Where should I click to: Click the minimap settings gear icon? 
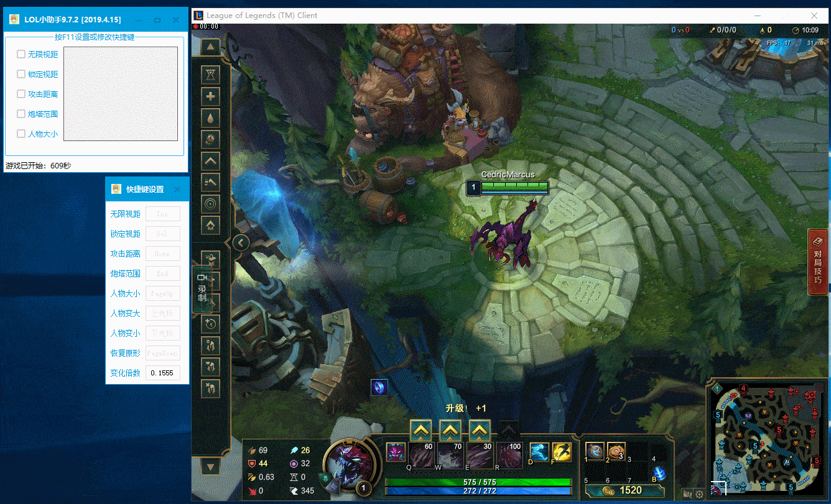(700, 495)
